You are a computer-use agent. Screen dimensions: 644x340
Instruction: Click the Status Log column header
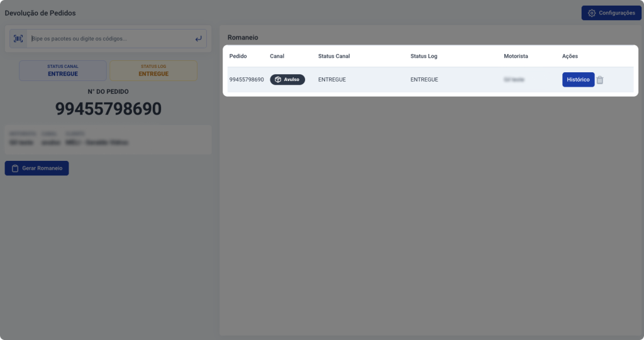pyautogui.click(x=424, y=57)
